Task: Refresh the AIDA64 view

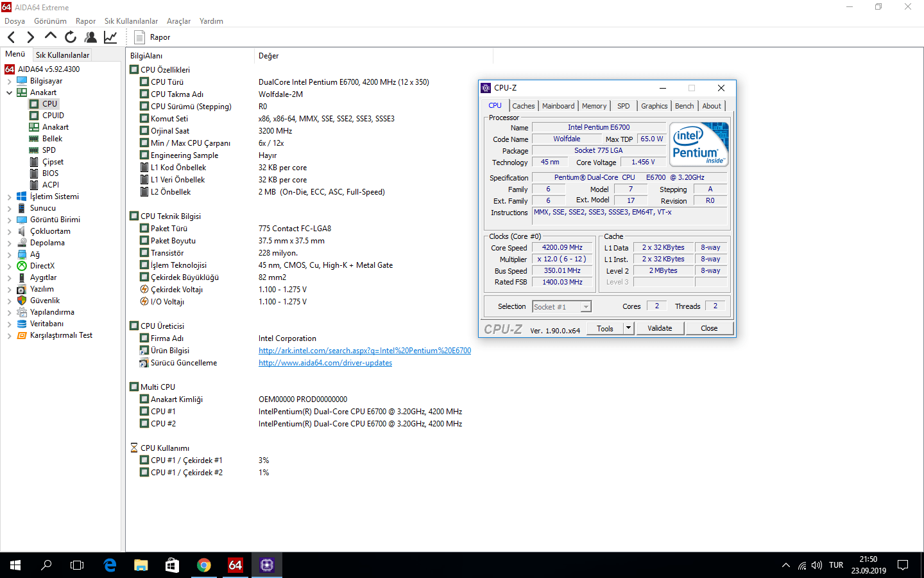Action: click(x=71, y=37)
